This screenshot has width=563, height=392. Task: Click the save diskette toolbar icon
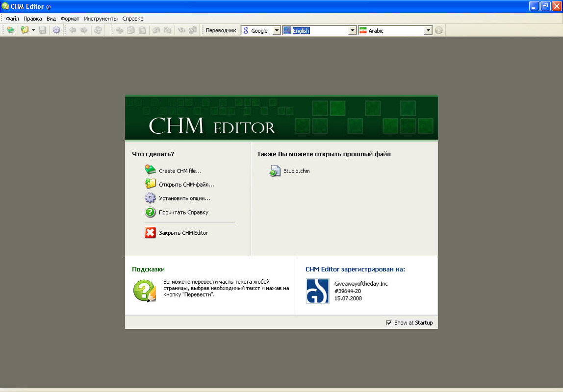[x=42, y=30]
